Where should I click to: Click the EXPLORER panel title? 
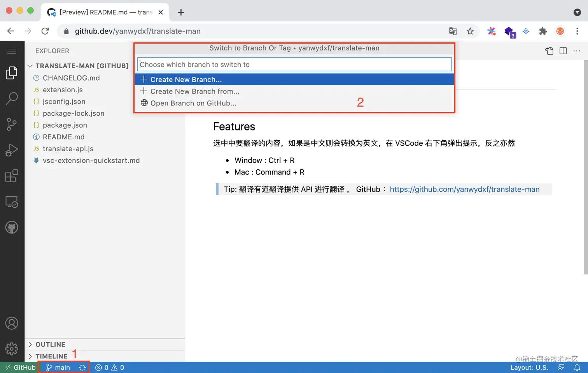point(52,51)
